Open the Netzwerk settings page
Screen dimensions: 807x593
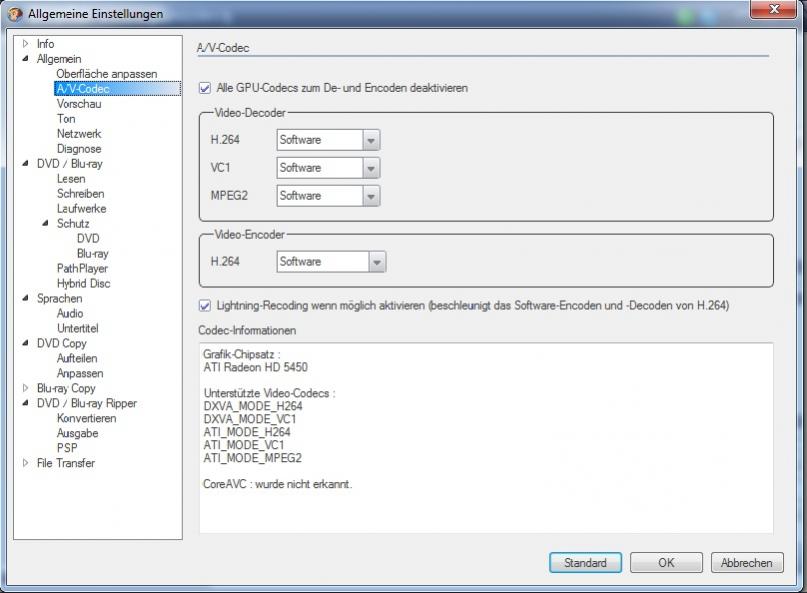pyautogui.click(x=79, y=133)
